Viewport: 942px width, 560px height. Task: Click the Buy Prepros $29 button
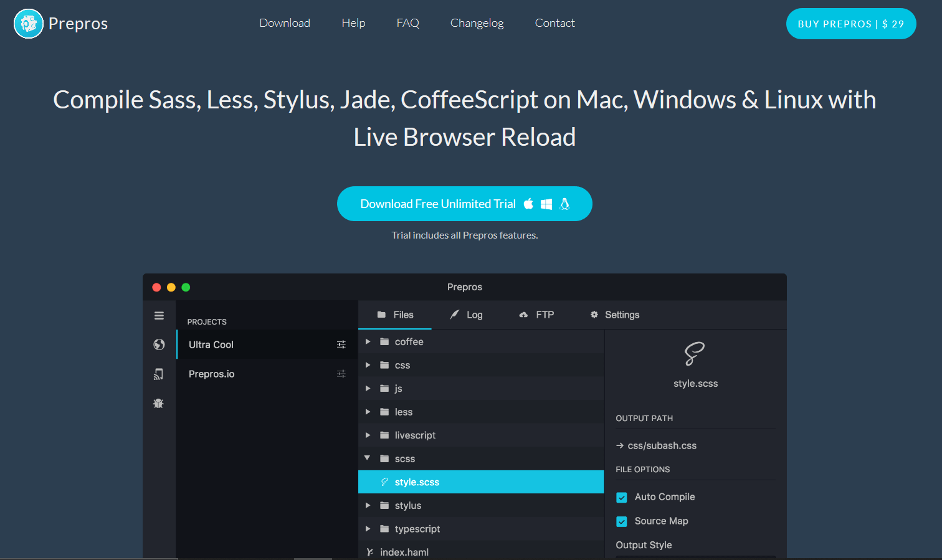click(x=850, y=24)
